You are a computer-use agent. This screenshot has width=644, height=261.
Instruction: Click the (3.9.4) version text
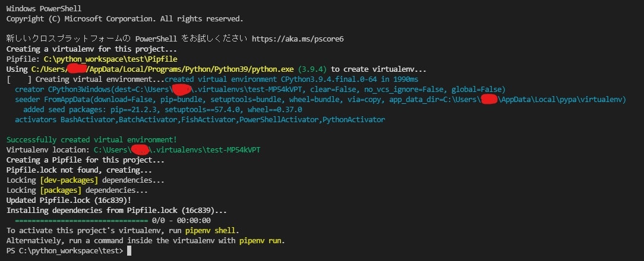point(312,69)
